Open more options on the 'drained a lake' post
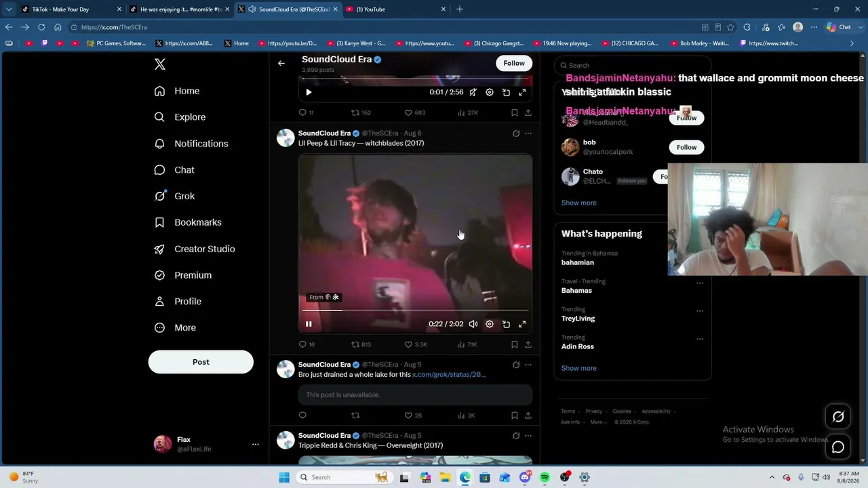The image size is (868, 488). tap(528, 365)
